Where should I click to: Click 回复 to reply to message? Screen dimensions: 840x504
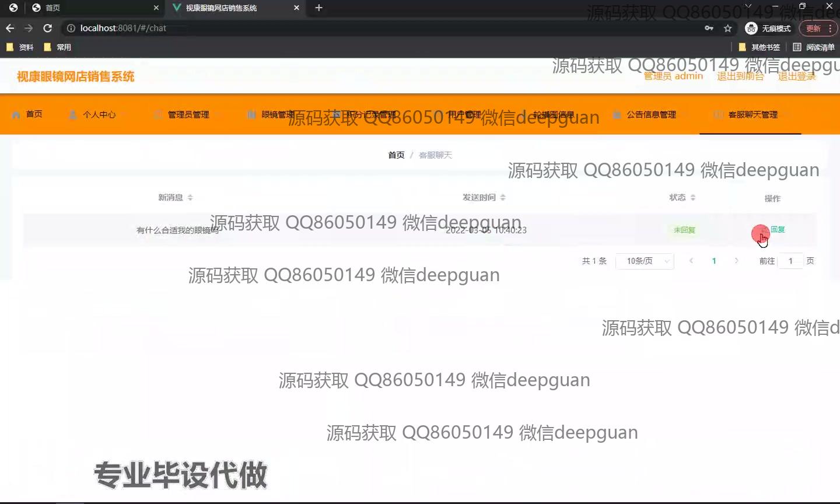(777, 230)
